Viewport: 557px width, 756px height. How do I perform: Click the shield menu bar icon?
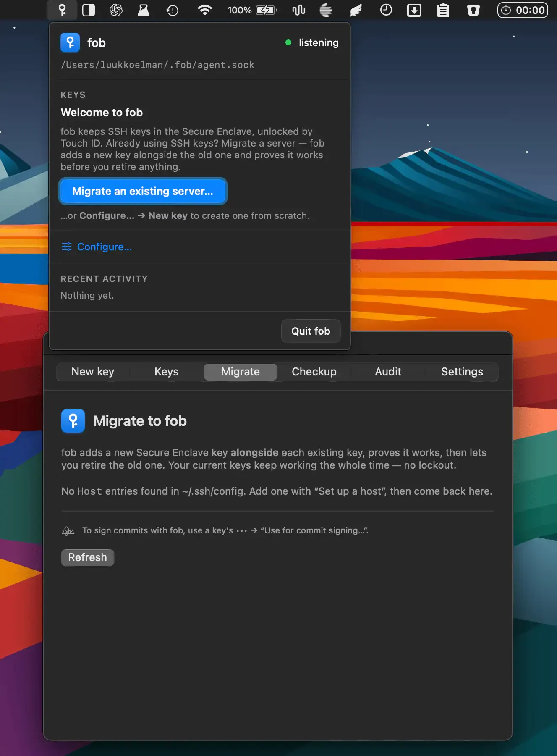(x=473, y=10)
